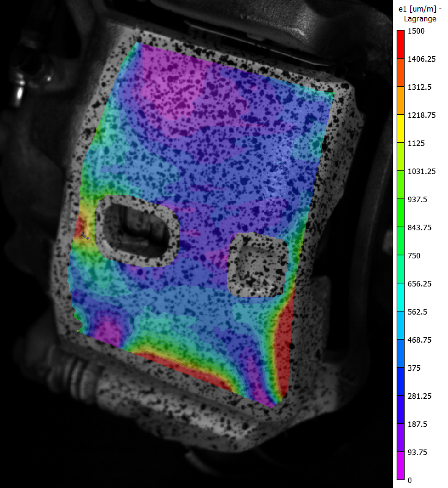Image resolution: width=448 pixels, height=488 pixels.
Task: Pick the yellow band between 1218.75 and 1125
Action: coord(400,128)
